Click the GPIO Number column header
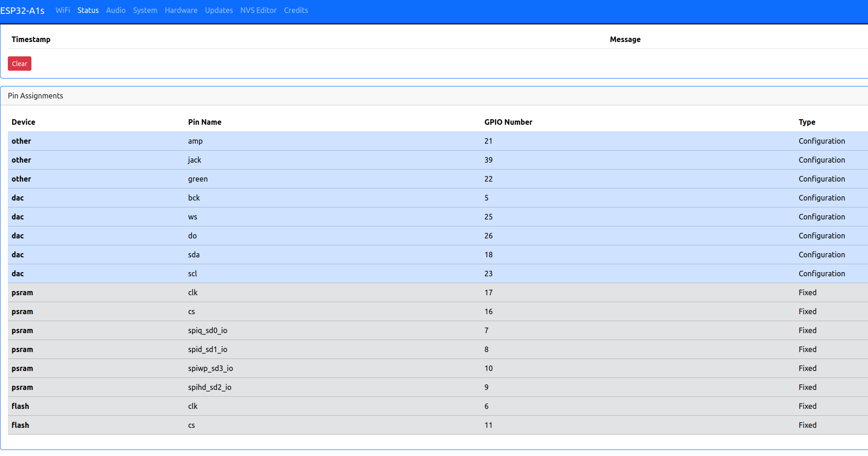Viewport: 868px width, 456px height. click(508, 122)
